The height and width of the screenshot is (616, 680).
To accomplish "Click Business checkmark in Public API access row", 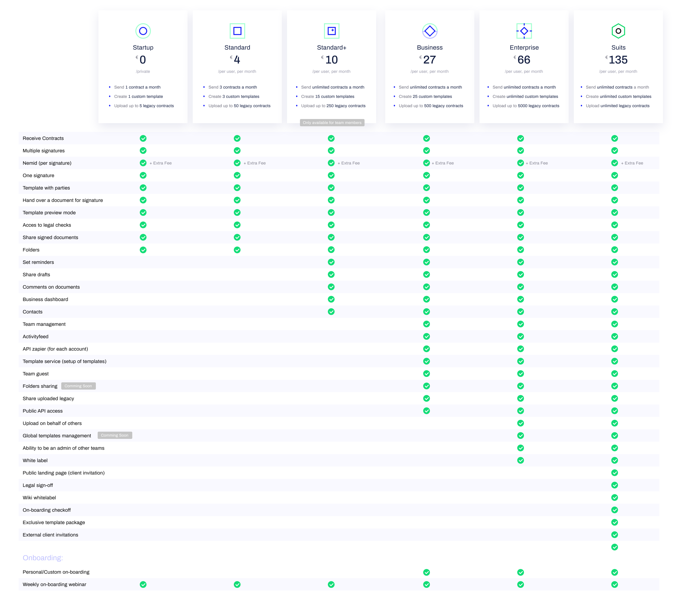I will [x=426, y=411].
